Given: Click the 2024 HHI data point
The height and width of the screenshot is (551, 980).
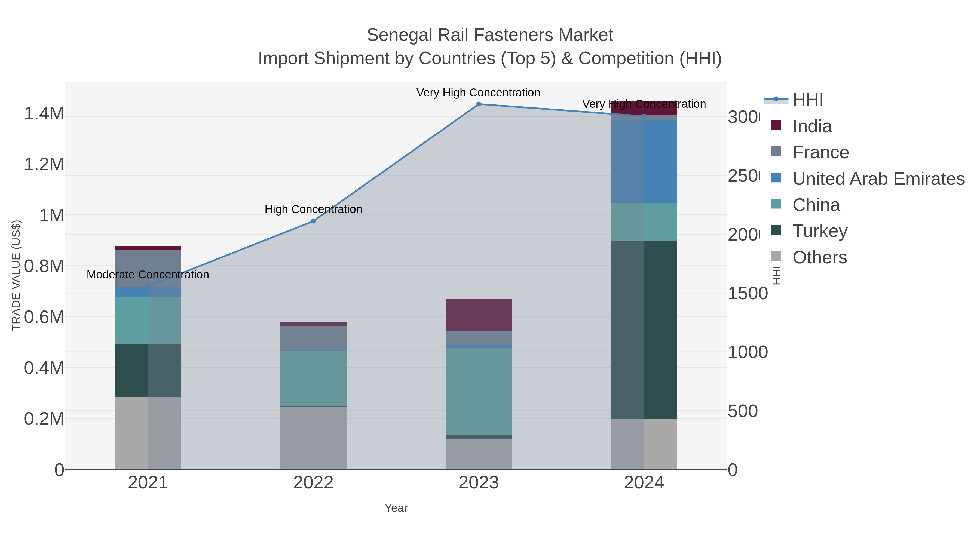Looking at the screenshot, I should click(x=644, y=116).
